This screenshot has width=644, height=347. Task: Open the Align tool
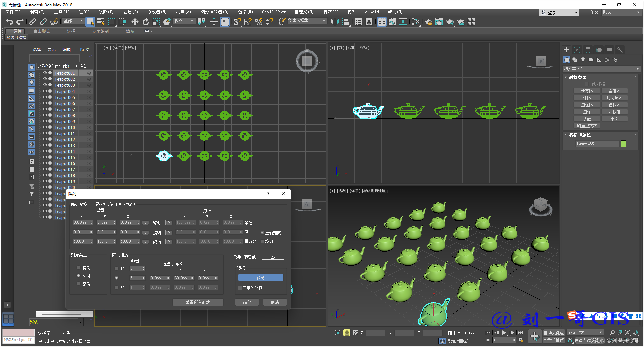coord(346,22)
